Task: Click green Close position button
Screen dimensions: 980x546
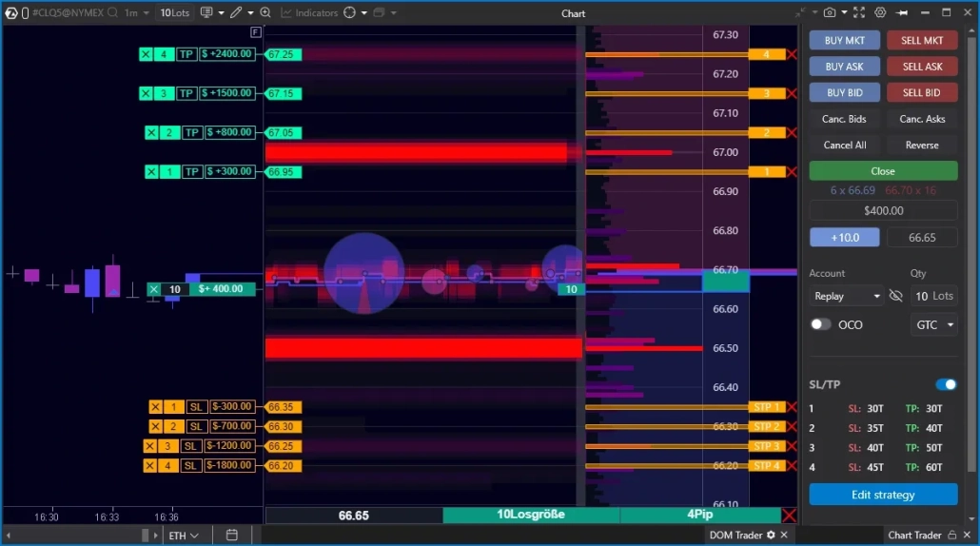Action: 883,170
